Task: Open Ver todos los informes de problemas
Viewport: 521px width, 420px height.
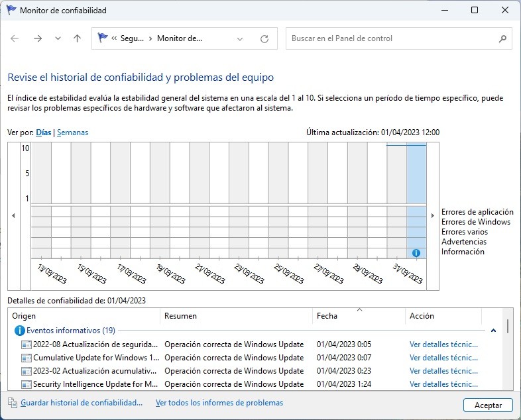Action: click(x=219, y=403)
